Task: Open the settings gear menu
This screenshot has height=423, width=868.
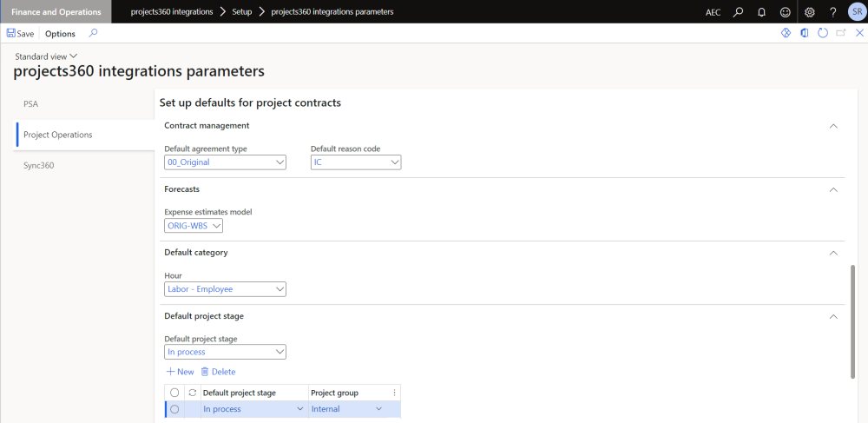Action: pos(809,12)
